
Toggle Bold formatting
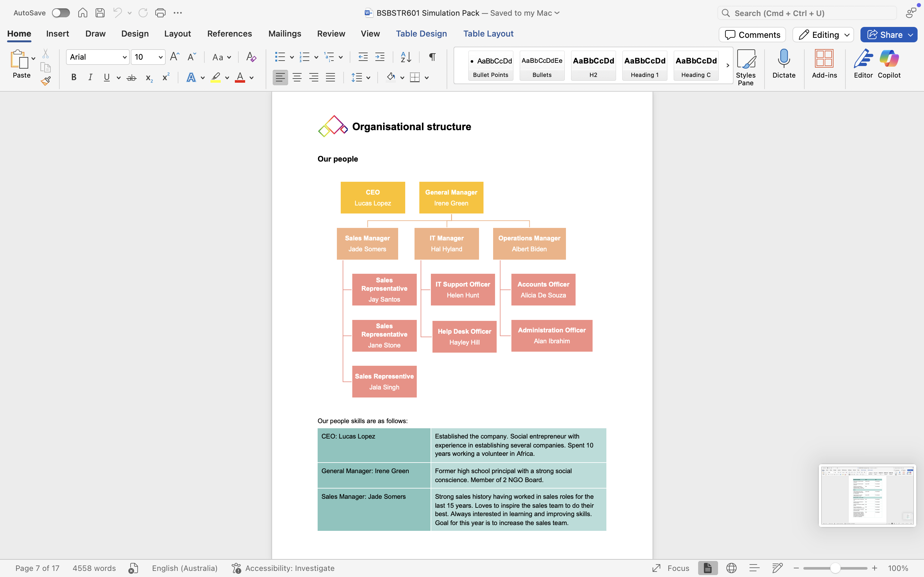point(74,78)
